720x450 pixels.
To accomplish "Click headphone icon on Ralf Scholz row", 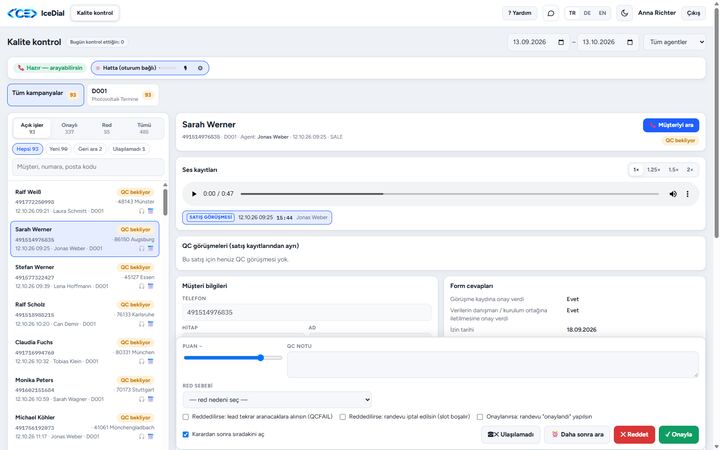I will (141, 324).
